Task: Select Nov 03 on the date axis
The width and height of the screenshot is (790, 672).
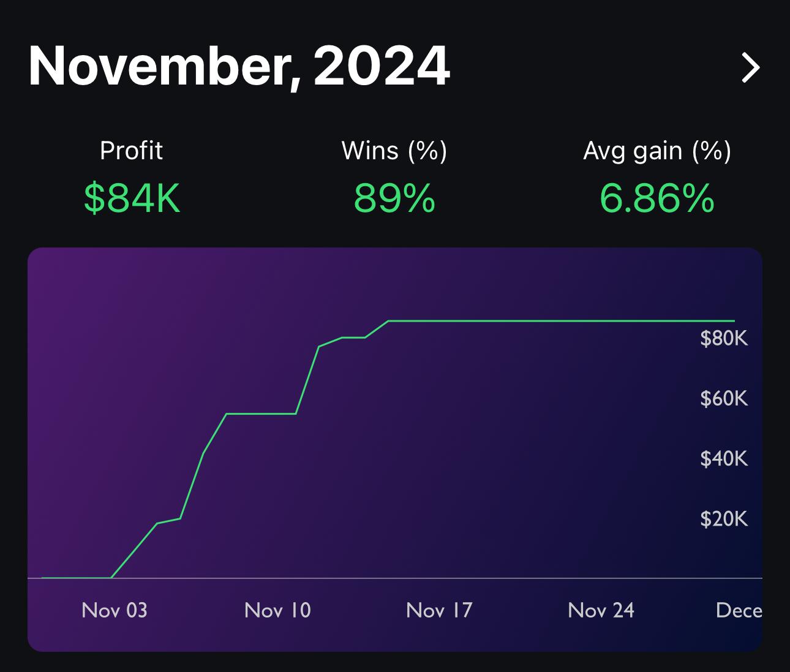Action: click(115, 610)
